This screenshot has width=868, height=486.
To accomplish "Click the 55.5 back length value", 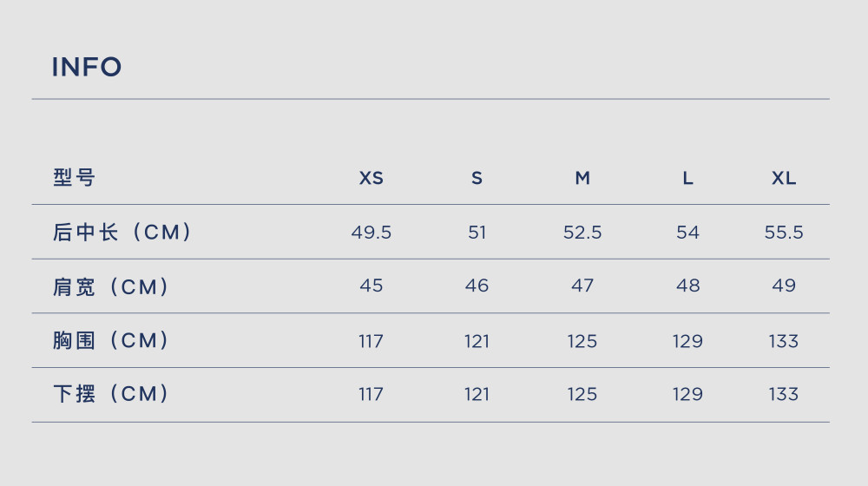I will (x=784, y=232).
